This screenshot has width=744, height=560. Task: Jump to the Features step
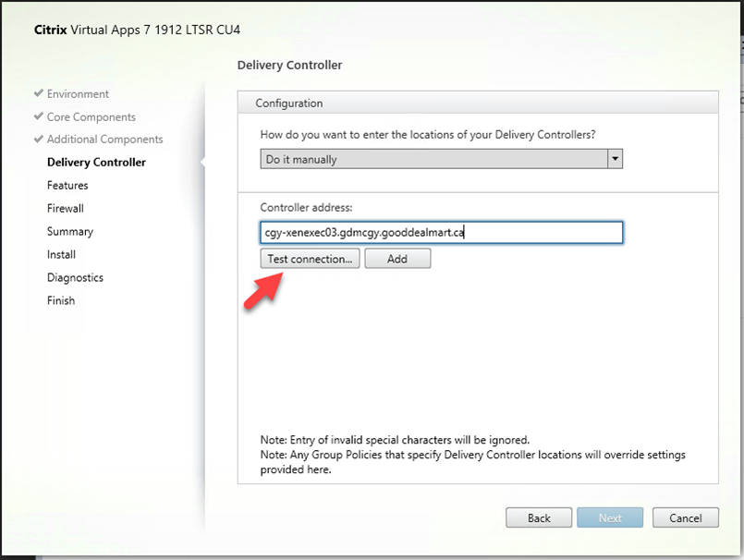67,186
